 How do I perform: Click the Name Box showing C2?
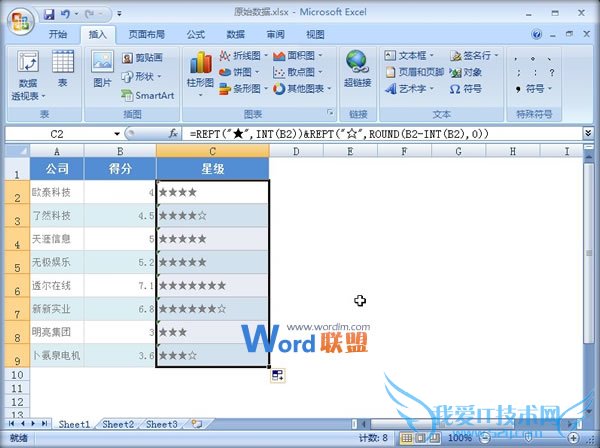click(x=57, y=134)
